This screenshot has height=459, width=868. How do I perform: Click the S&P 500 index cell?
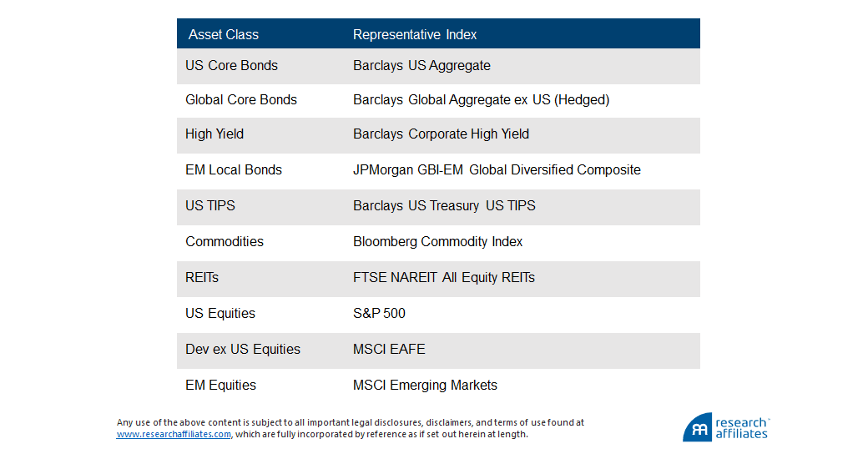click(x=379, y=313)
